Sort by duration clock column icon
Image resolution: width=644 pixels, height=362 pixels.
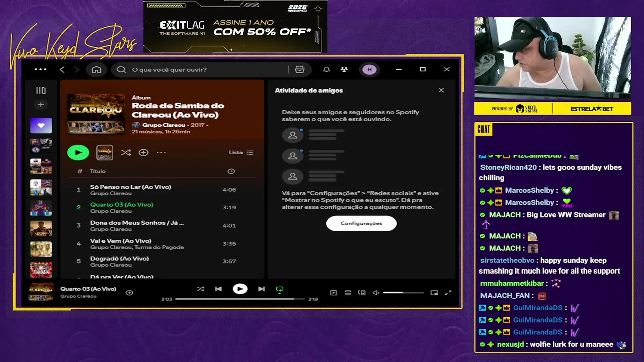coord(231,171)
